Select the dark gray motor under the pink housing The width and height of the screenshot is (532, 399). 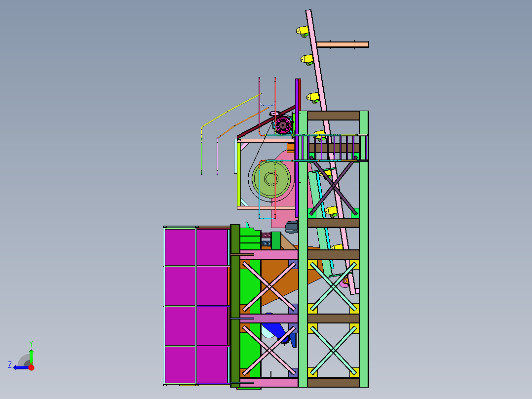pos(292,227)
